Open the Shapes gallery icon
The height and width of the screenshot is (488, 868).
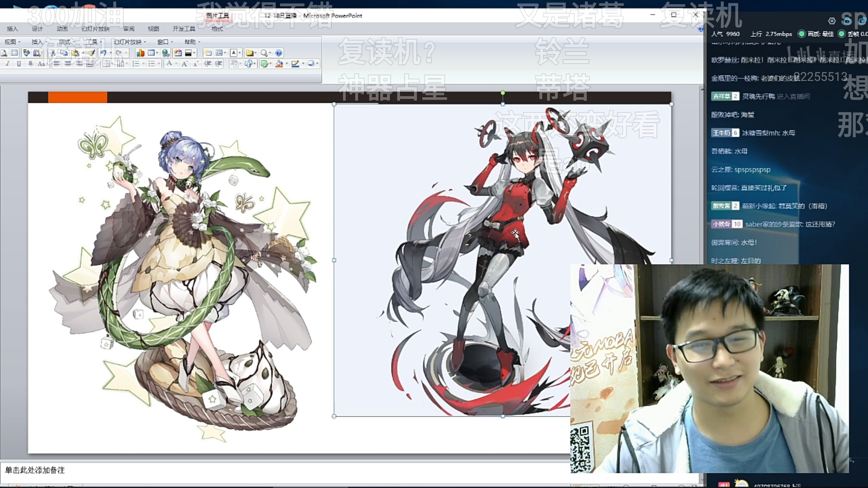pyautogui.click(x=248, y=64)
